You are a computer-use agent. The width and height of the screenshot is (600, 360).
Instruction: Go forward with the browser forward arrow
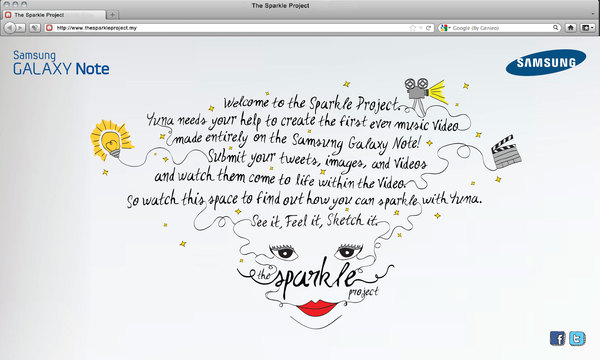pyautogui.click(x=20, y=28)
